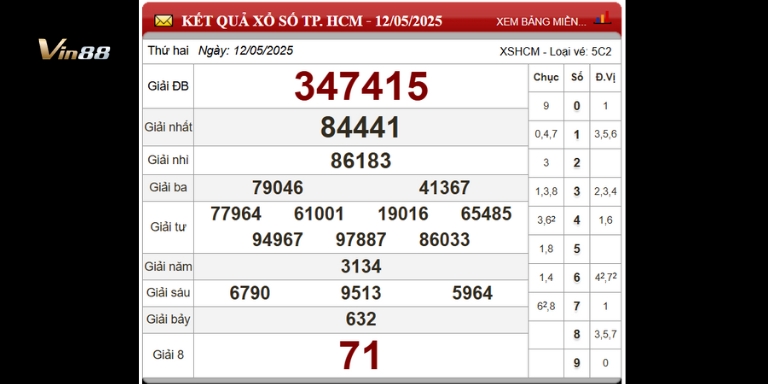Select fourth prize number 61001
The image size is (768, 384).
coord(319,214)
